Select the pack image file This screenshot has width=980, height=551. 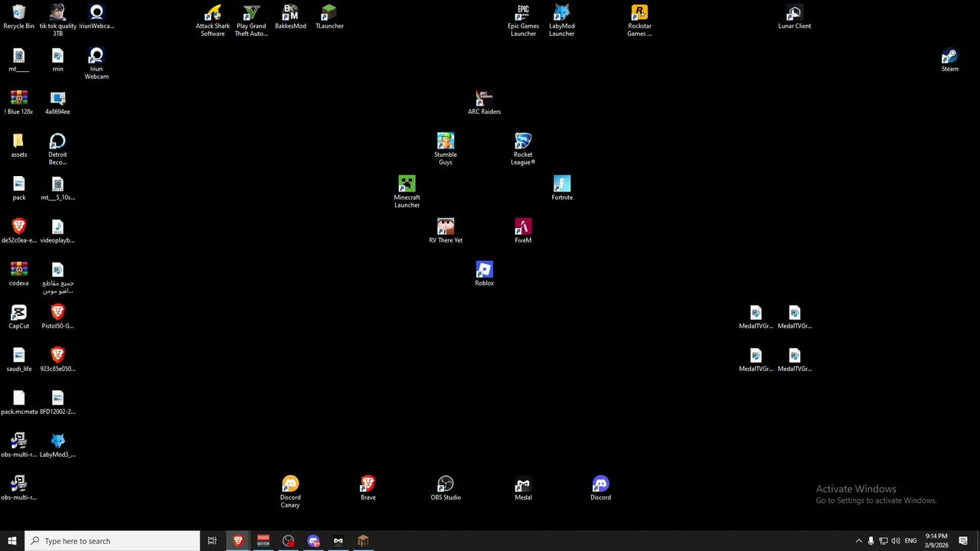19,188
